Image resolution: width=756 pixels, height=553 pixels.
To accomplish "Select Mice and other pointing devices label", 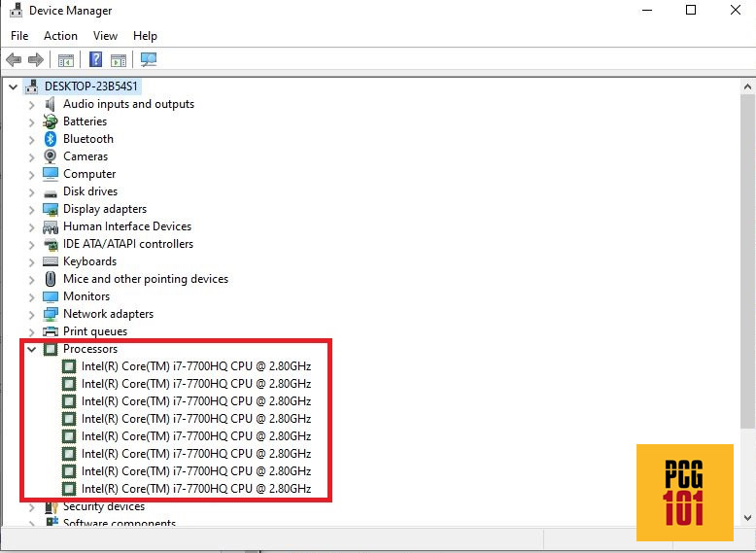I will 146,279.
